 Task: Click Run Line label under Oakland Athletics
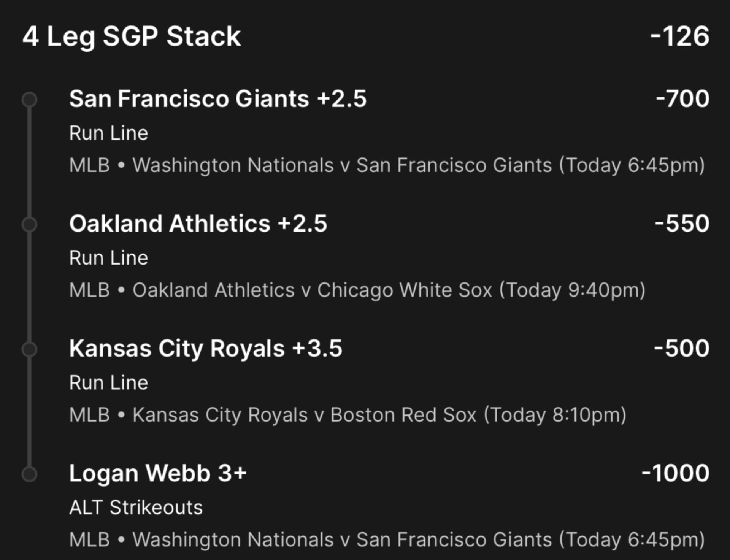pyautogui.click(x=108, y=258)
